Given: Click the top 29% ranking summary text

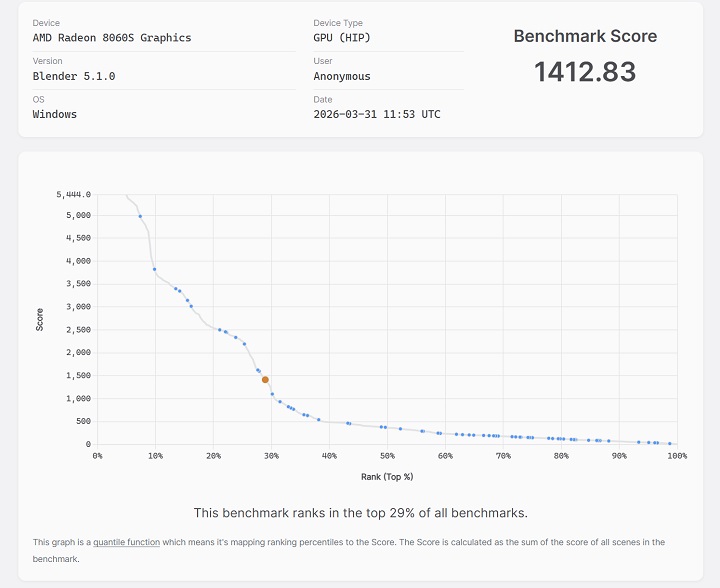Looking at the screenshot, I should tap(360, 513).
